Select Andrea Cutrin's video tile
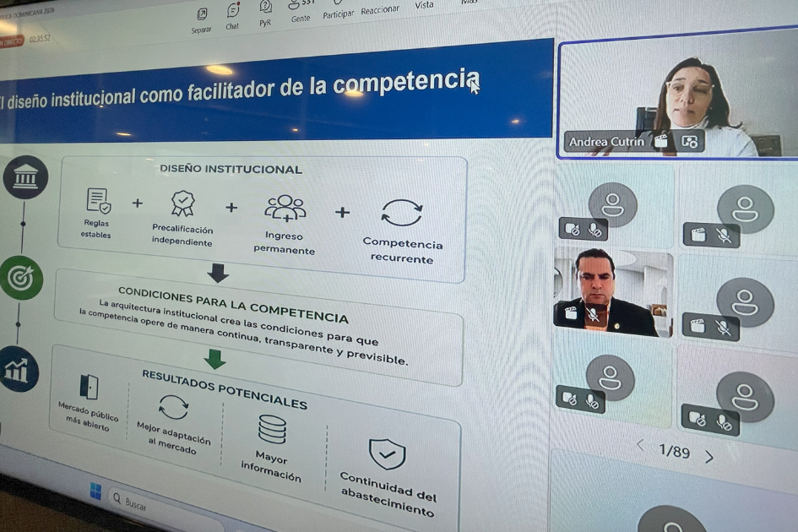This screenshot has width=798, height=532. click(x=678, y=95)
